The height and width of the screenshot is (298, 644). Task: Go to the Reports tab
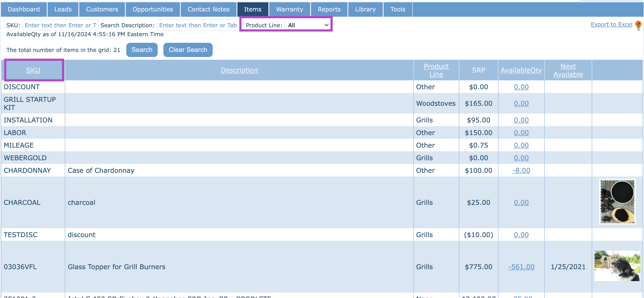329,9
